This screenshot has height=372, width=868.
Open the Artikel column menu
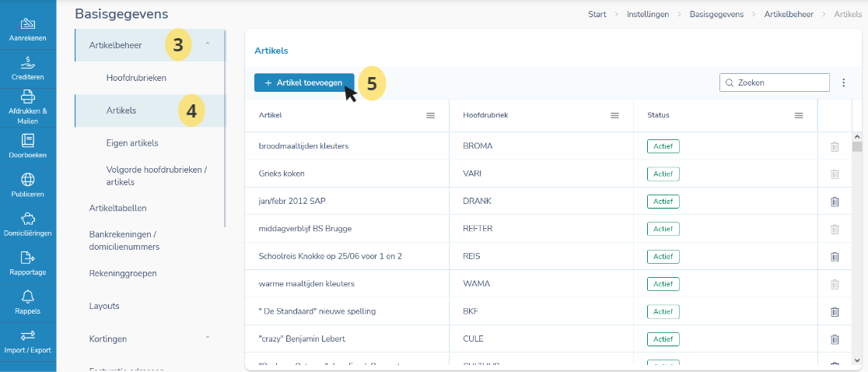coord(430,115)
